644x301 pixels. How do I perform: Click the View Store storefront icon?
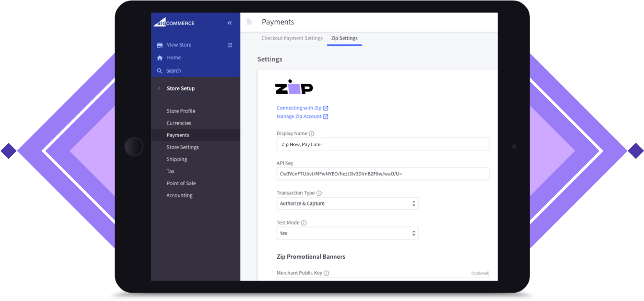(x=160, y=45)
